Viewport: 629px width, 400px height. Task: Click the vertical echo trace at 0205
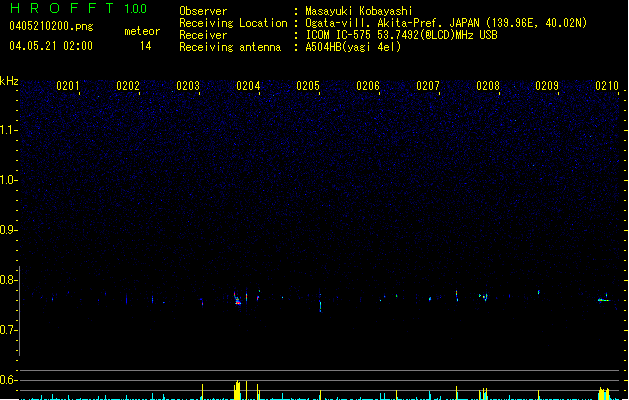pyautogui.click(x=320, y=303)
